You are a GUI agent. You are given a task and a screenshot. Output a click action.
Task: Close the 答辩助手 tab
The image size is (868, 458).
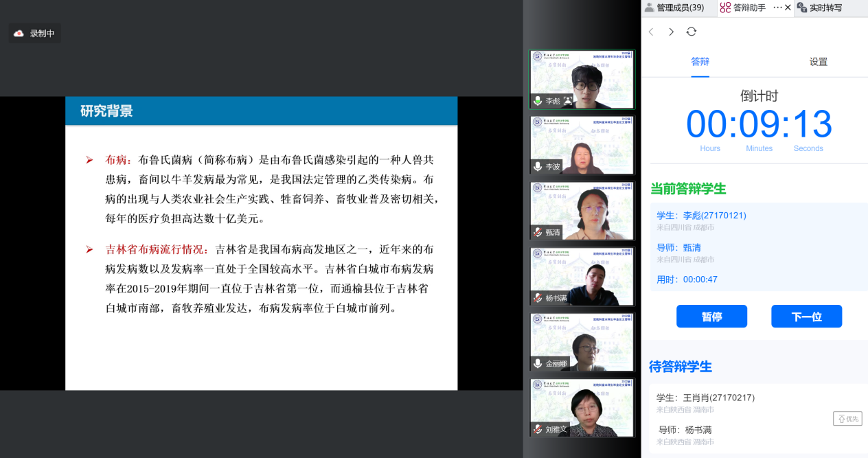[788, 8]
